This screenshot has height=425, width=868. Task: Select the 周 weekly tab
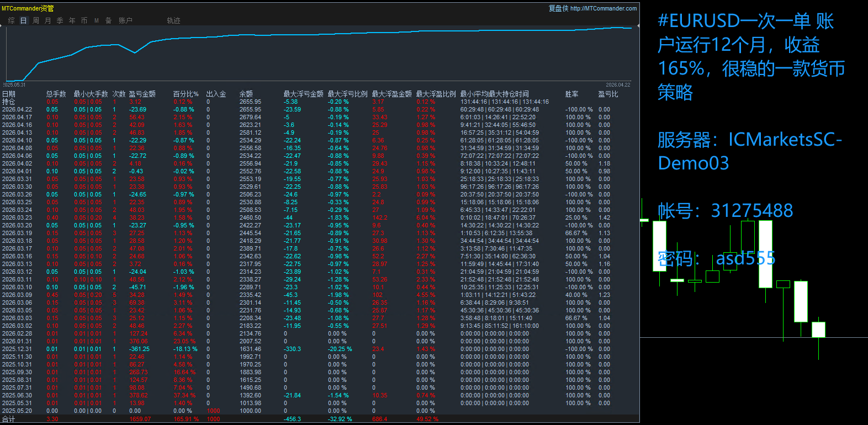[36, 20]
